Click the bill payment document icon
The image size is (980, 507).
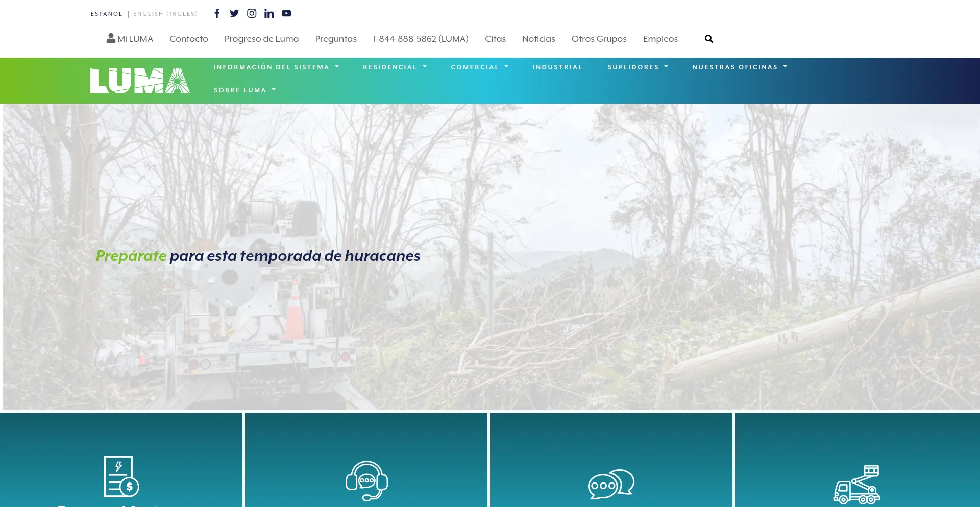pyautogui.click(x=121, y=476)
